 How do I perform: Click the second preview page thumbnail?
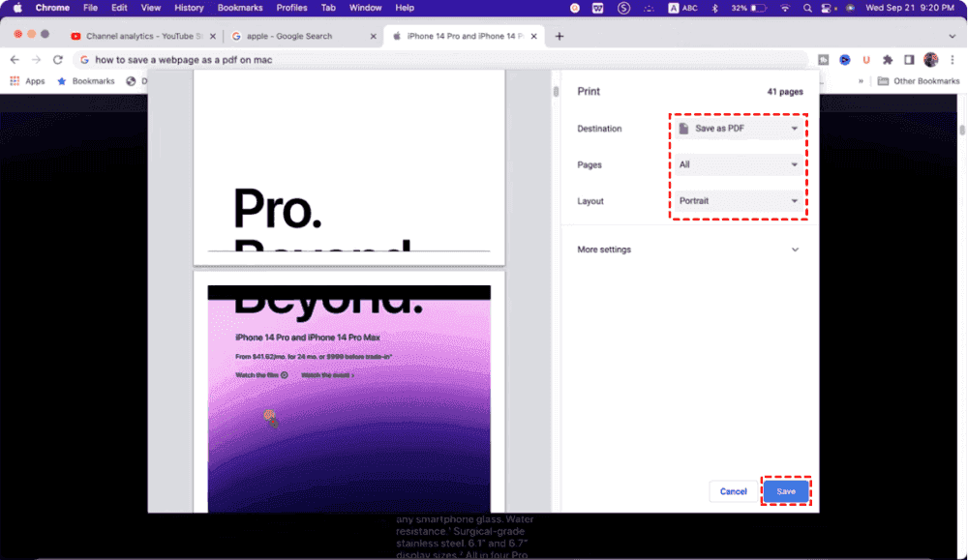click(349, 393)
